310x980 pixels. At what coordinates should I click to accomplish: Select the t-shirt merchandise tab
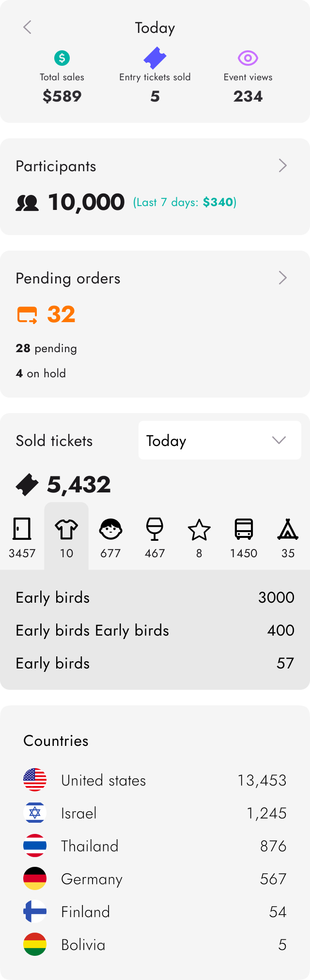(66, 536)
